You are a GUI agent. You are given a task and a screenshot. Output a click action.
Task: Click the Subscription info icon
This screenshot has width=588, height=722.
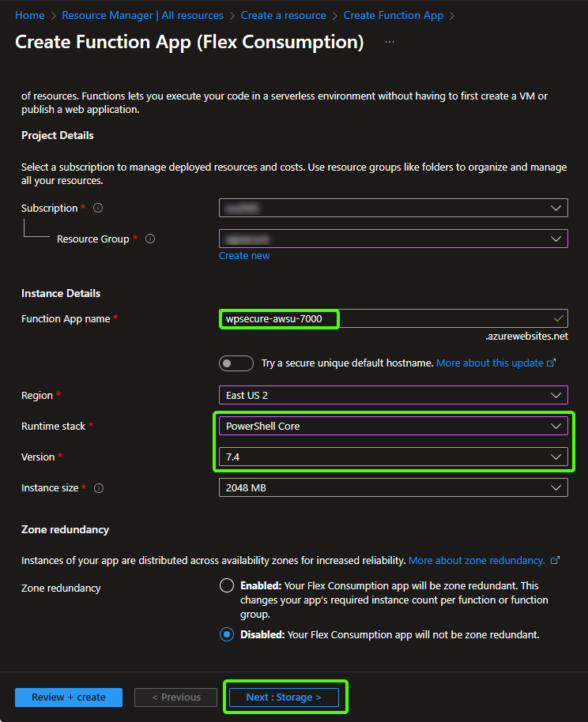coord(98,209)
